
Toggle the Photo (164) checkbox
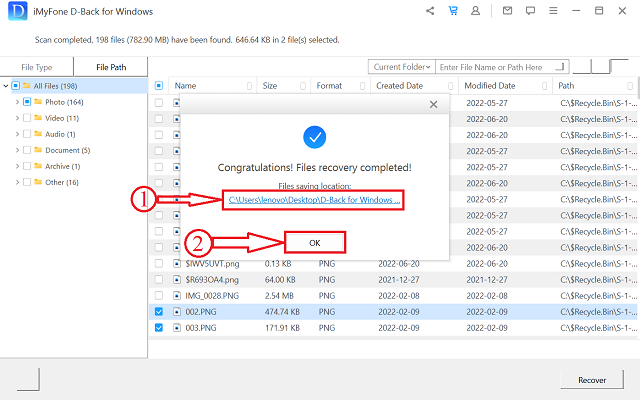click(x=27, y=102)
